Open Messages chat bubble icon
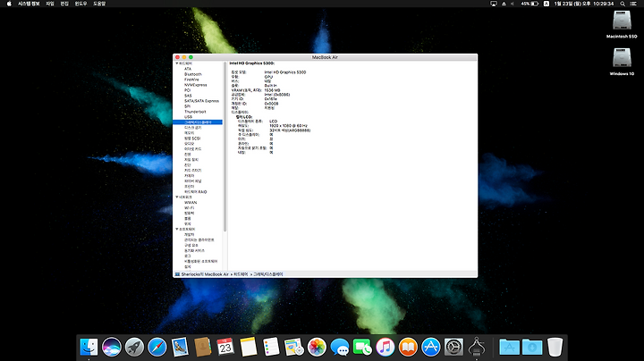Image resolution: width=644 pixels, height=361 pixels. [340, 347]
